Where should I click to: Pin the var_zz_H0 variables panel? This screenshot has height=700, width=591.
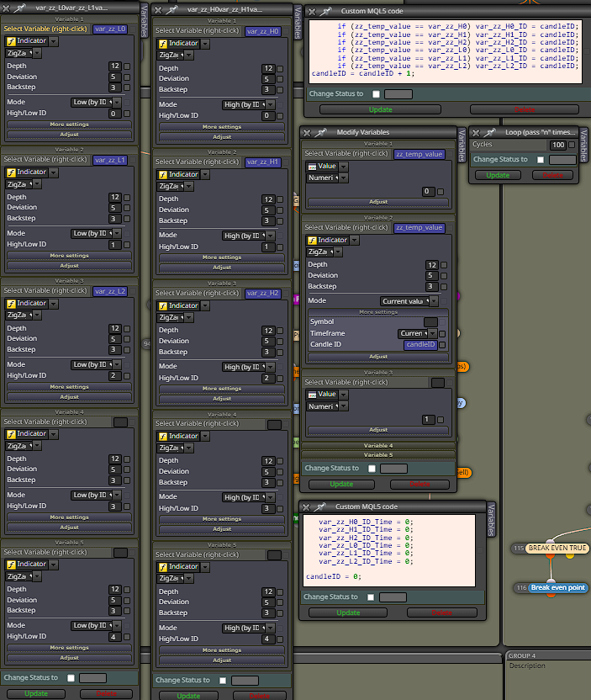pos(172,9)
